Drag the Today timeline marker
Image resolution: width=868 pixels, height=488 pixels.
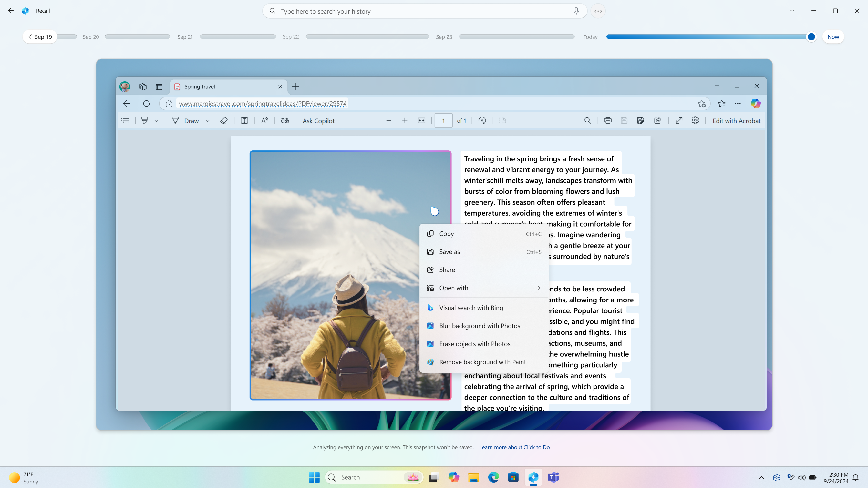click(811, 37)
